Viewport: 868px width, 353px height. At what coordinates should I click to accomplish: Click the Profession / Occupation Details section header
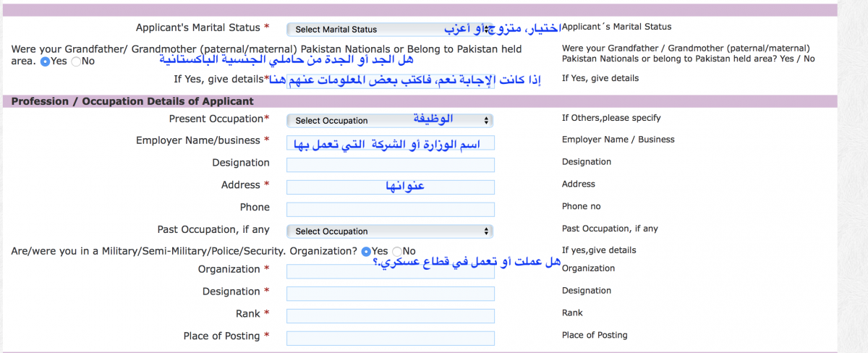point(132,102)
